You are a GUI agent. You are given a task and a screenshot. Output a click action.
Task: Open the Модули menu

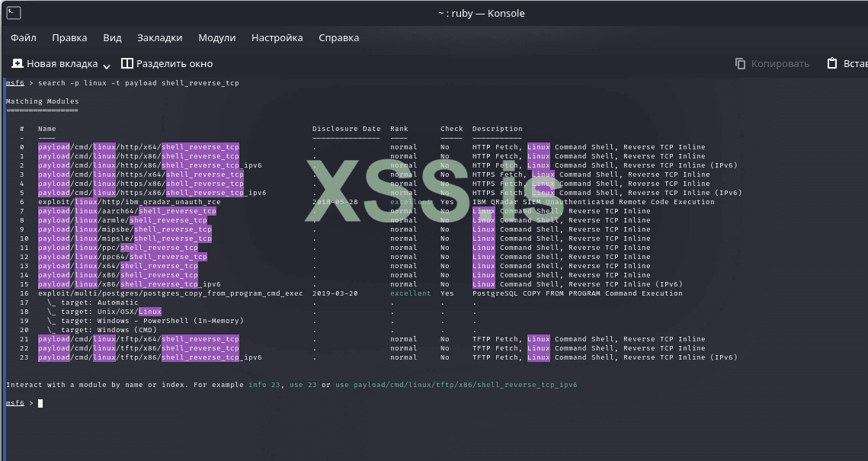[x=216, y=38]
